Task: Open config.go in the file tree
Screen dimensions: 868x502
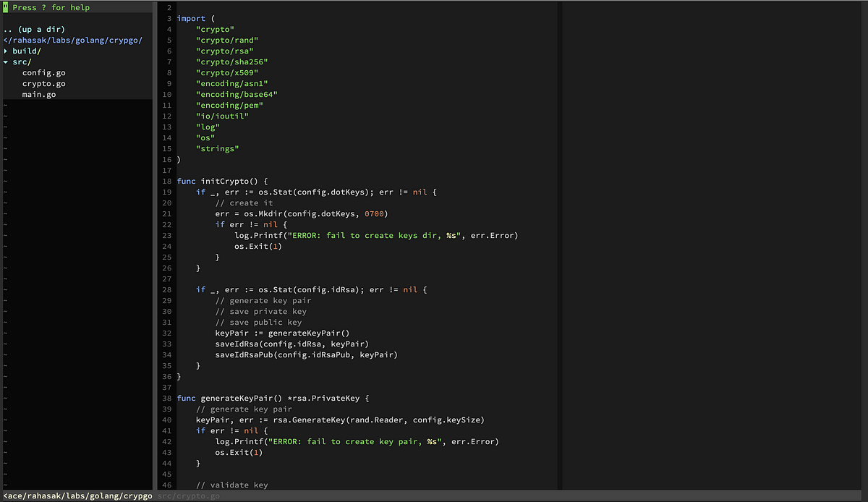Action: (44, 73)
